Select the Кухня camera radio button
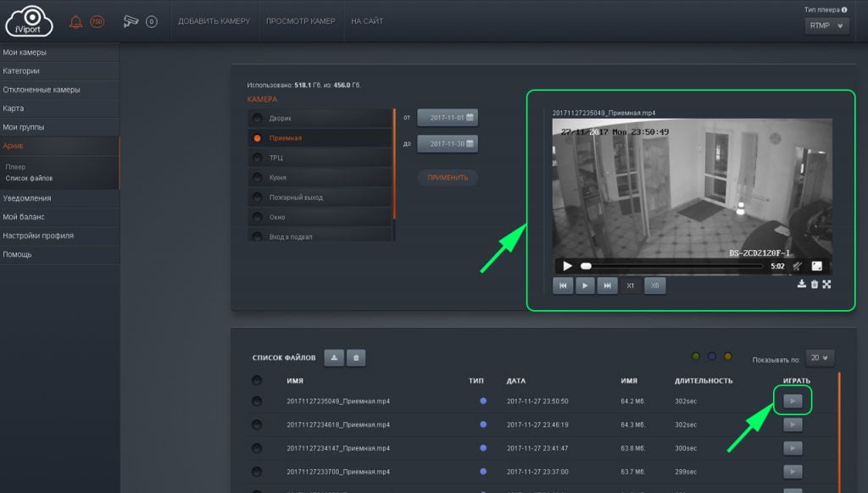This screenshot has width=868, height=493. 257,178
